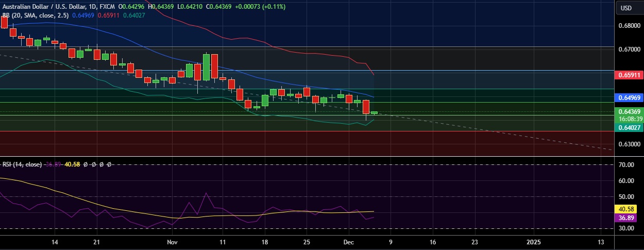The height and width of the screenshot is (250, 644).
Task: Click the 18 date label on time axis
Action: [x=265, y=242]
